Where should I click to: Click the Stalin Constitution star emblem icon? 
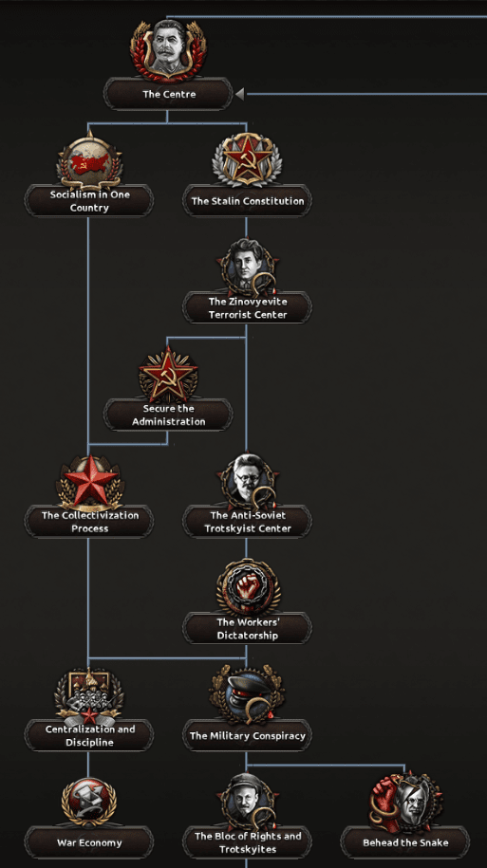(x=247, y=158)
